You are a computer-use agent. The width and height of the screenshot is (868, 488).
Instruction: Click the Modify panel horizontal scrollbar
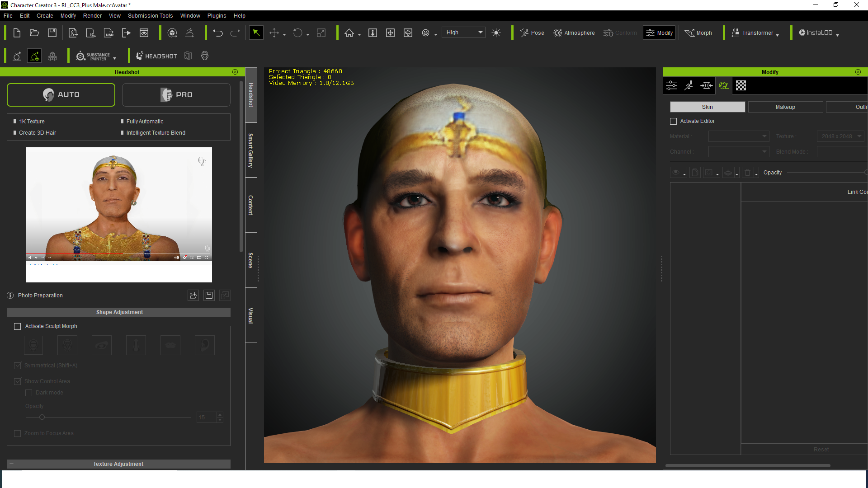pos(748,465)
